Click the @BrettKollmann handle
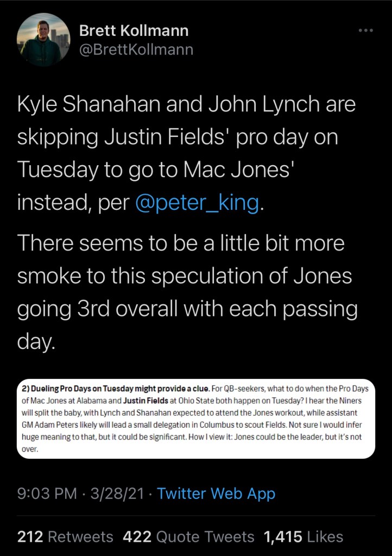The height and width of the screenshot is (556, 392). (x=136, y=50)
